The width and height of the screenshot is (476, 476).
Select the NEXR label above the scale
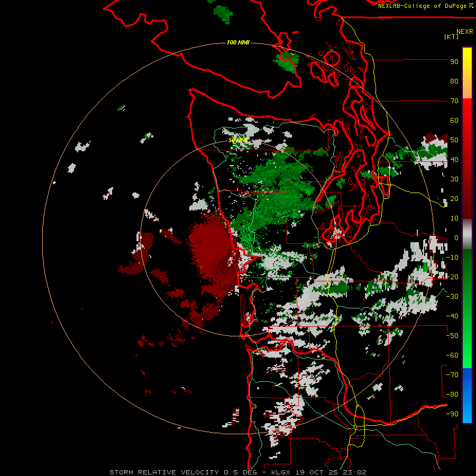click(x=464, y=32)
